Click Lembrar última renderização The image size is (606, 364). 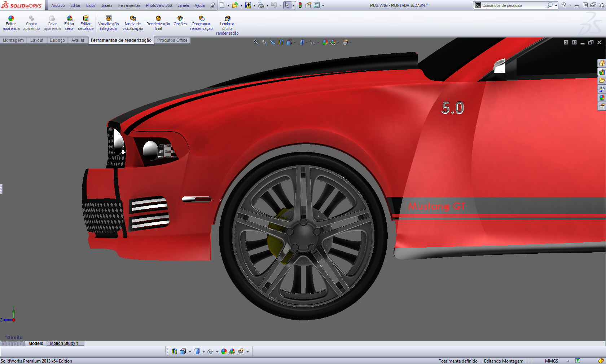point(227,25)
